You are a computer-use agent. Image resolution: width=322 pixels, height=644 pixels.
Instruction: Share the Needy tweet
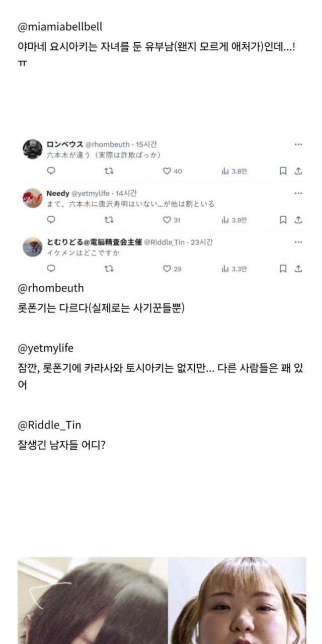[x=298, y=220]
